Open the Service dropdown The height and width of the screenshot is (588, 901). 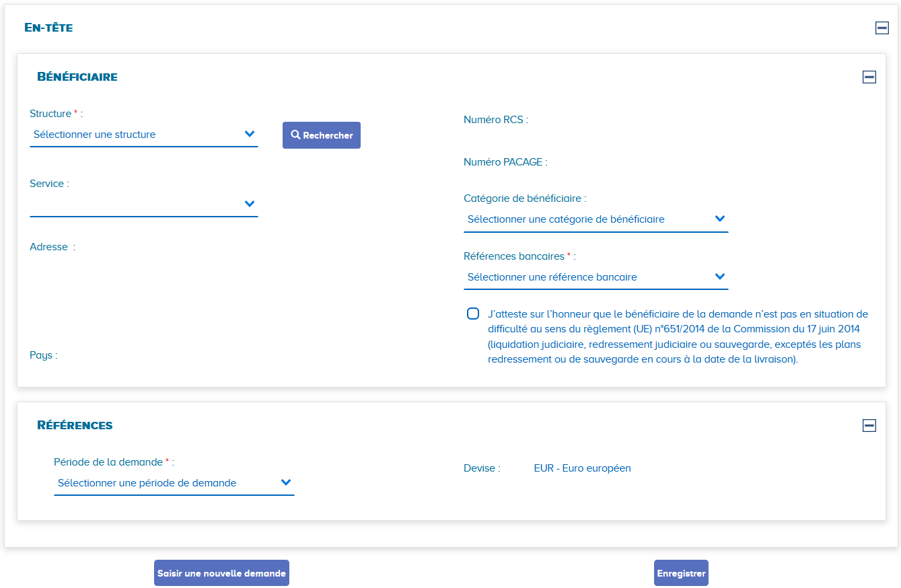point(144,204)
